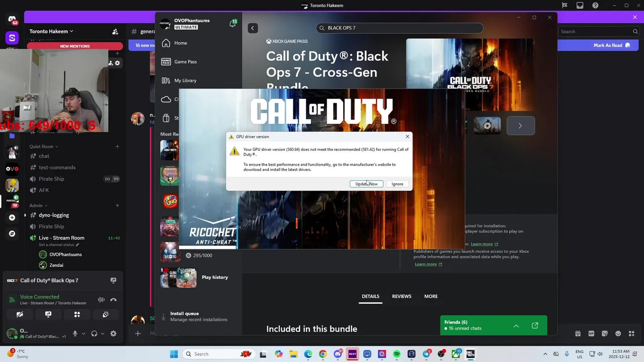Open Discord help icon in title bar
644x362 pixels.
(x=596, y=6)
